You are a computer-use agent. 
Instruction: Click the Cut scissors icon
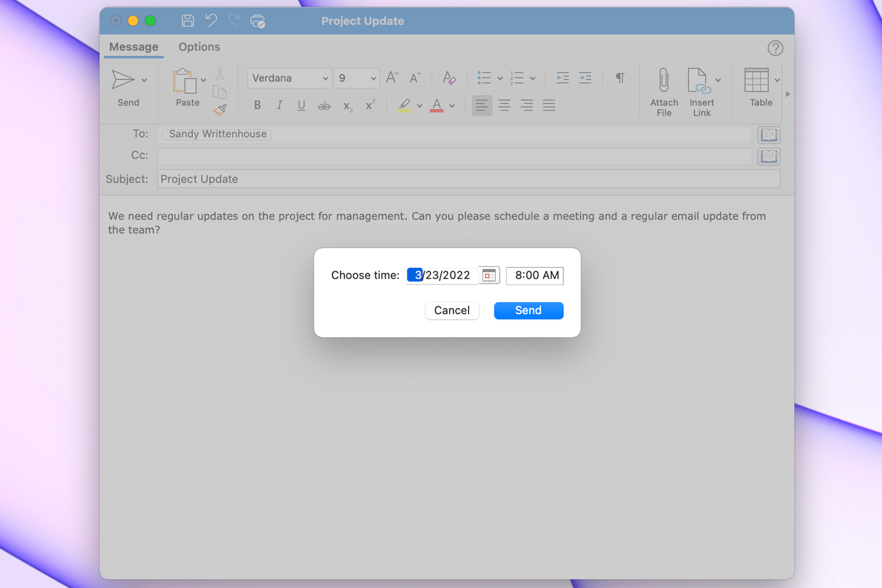tap(219, 73)
